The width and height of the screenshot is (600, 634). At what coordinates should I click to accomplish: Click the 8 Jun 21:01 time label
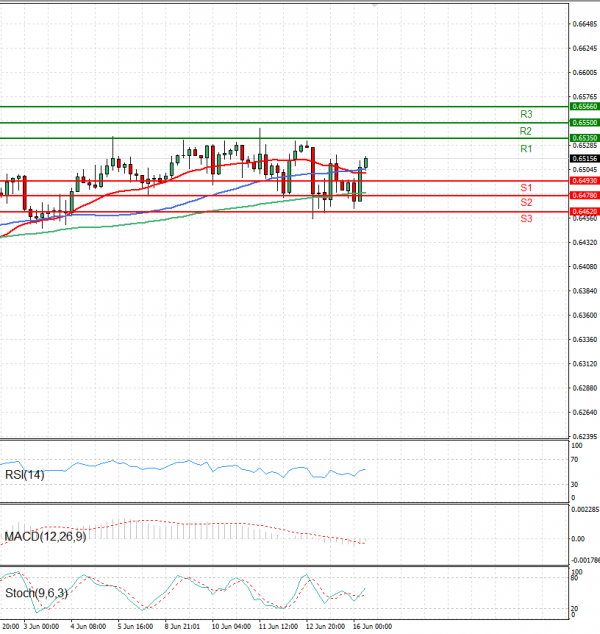182,627
